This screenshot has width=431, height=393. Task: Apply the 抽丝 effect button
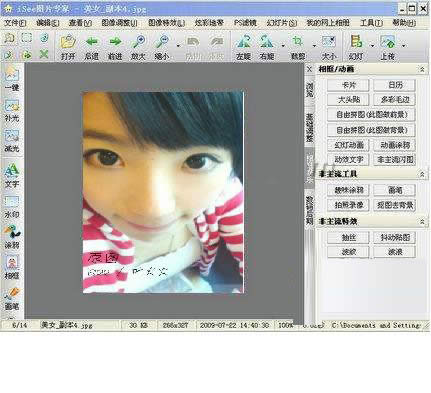coord(348,237)
